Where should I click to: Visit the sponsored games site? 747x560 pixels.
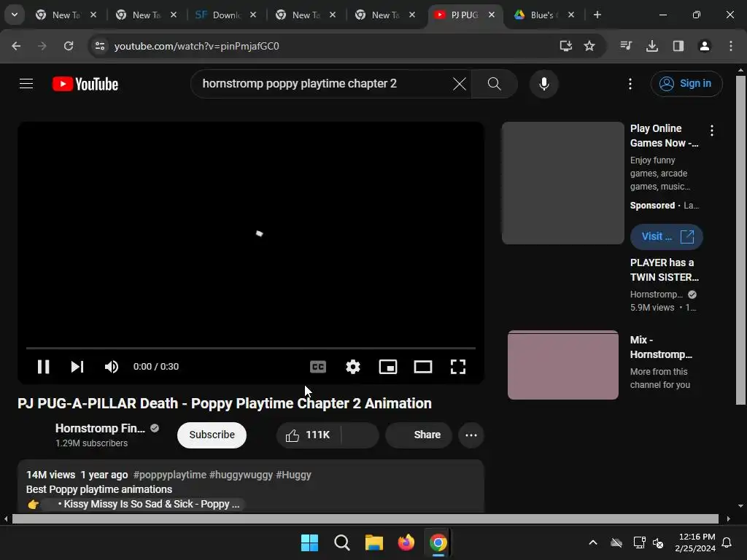[x=666, y=237]
